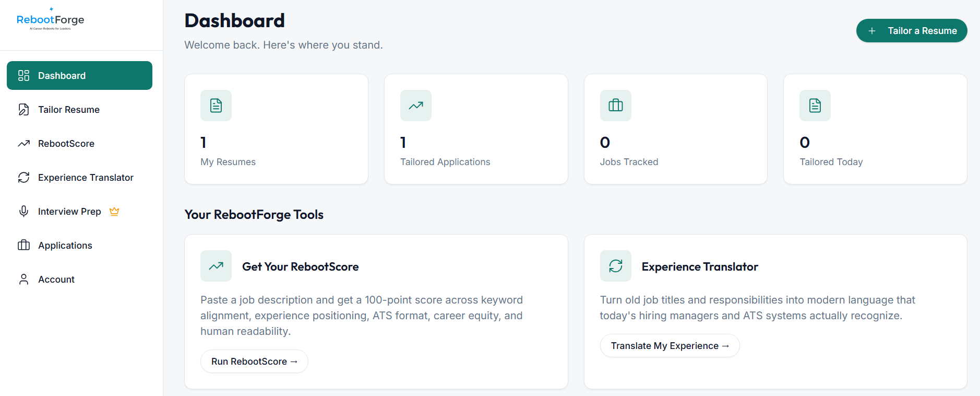Click the briefcase icon on Jobs Tracked card
980x396 pixels.
click(615, 105)
